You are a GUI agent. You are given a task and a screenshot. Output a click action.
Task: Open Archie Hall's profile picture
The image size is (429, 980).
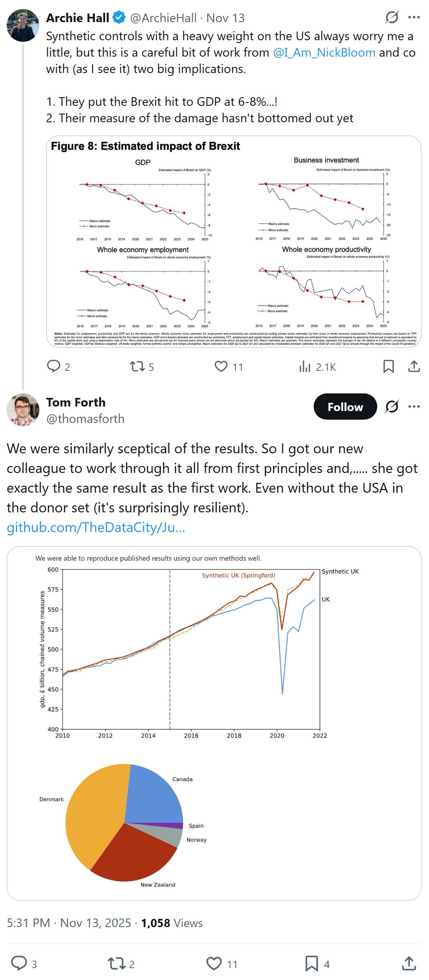pyautogui.click(x=23, y=25)
